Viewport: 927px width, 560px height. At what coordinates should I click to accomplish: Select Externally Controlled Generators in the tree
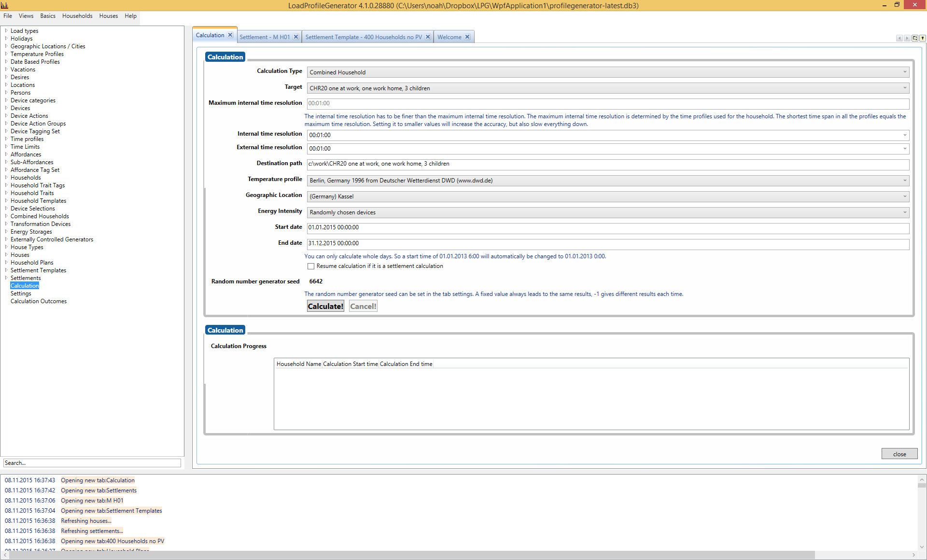(x=52, y=239)
